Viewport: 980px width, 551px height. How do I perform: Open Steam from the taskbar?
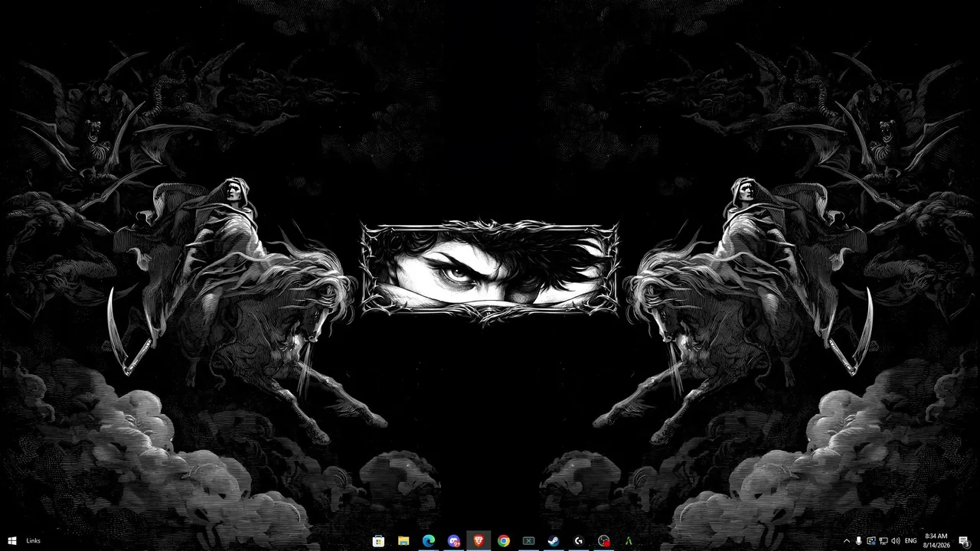554,541
